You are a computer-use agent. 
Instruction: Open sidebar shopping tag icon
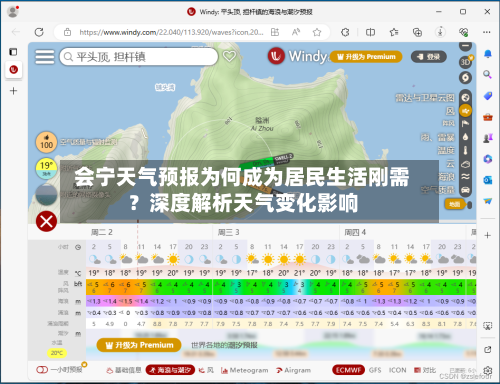point(488,96)
